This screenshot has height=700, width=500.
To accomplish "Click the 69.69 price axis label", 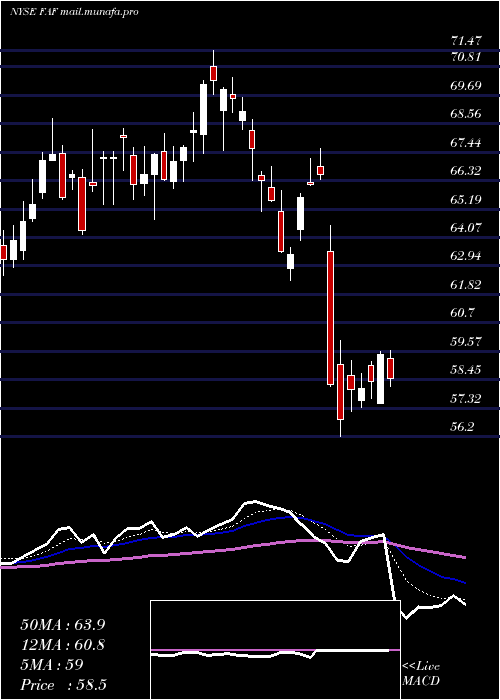I will [466, 85].
